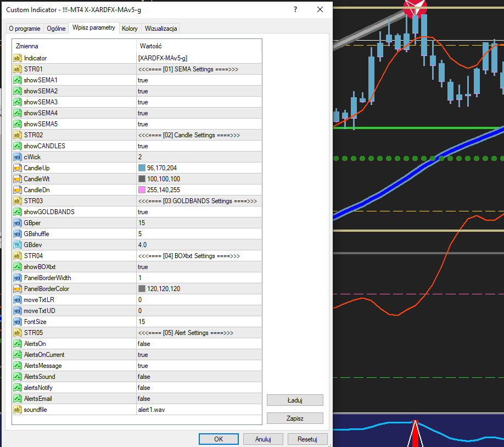Click the help question mark icon

point(295,10)
